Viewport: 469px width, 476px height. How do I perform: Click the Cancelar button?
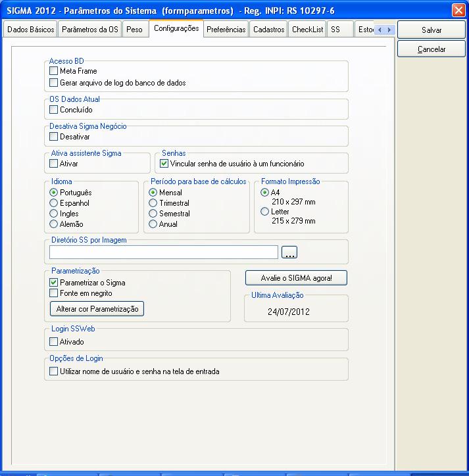click(x=432, y=49)
